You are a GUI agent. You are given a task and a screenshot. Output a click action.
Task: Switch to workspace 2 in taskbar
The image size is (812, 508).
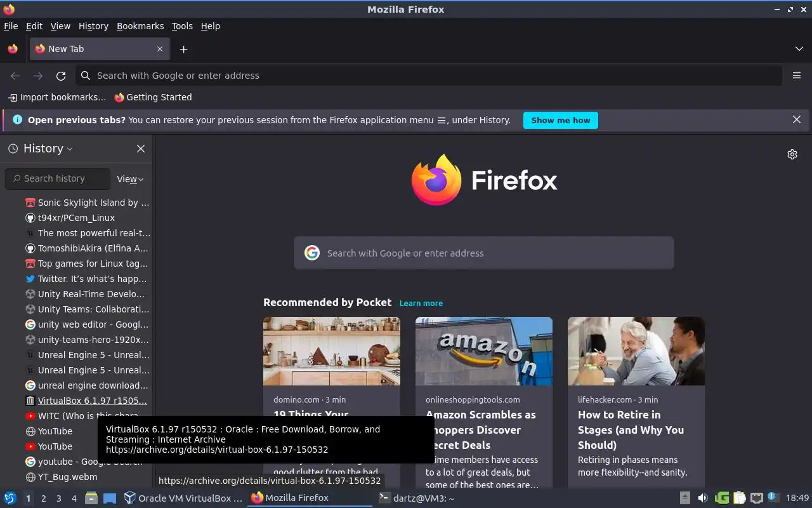(43, 498)
